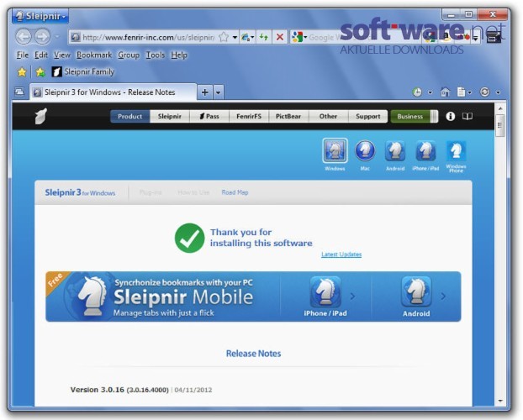The width and height of the screenshot is (523, 420).
Task: Open the View menu
Action: (x=62, y=55)
